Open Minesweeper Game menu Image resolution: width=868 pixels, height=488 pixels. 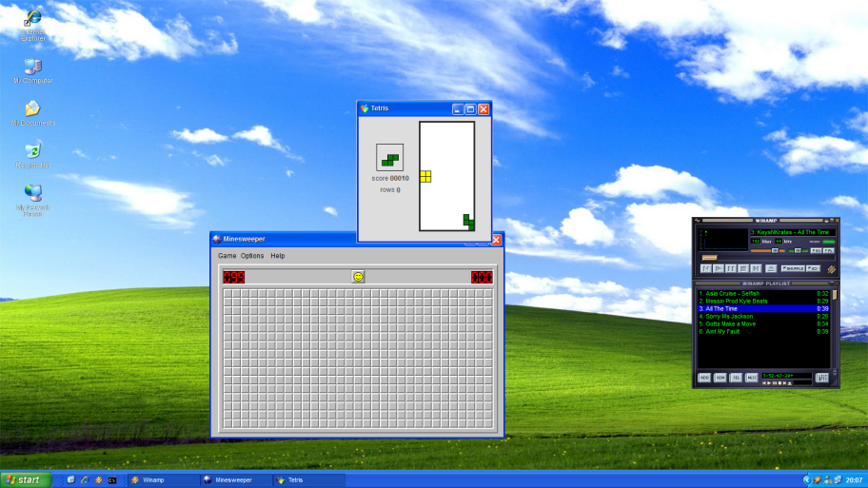click(x=227, y=256)
